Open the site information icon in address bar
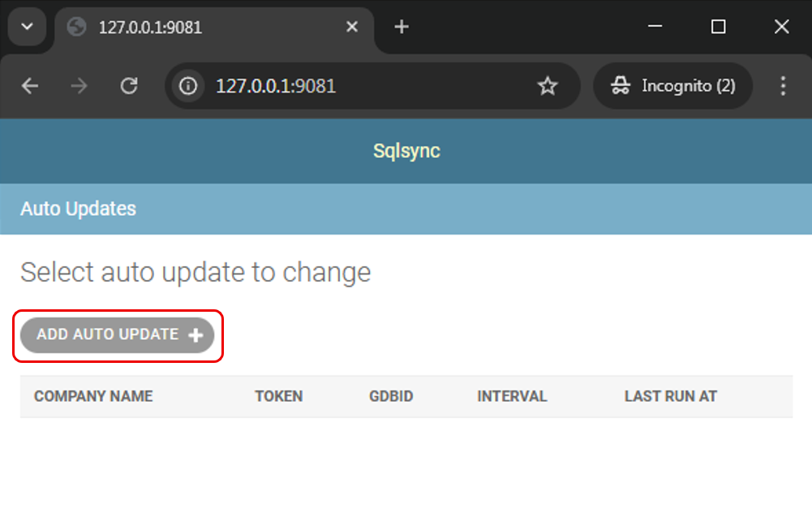The image size is (812, 522). pyautogui.click(x=187, y=85)
